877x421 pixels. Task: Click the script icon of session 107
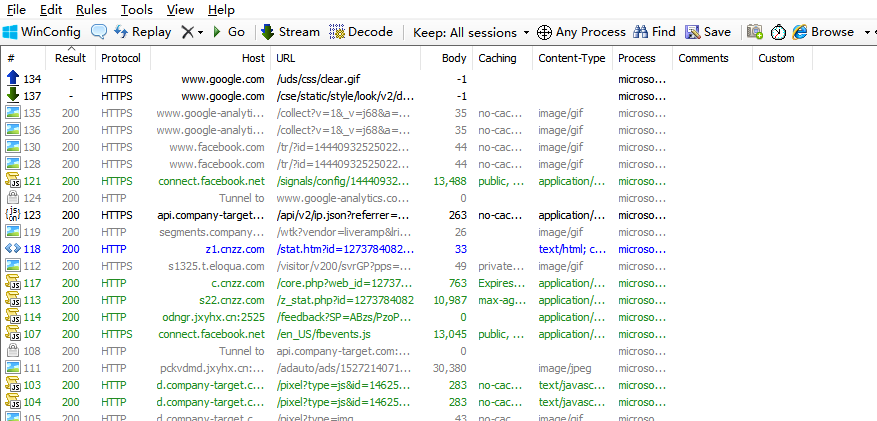(x=13, y=334)
